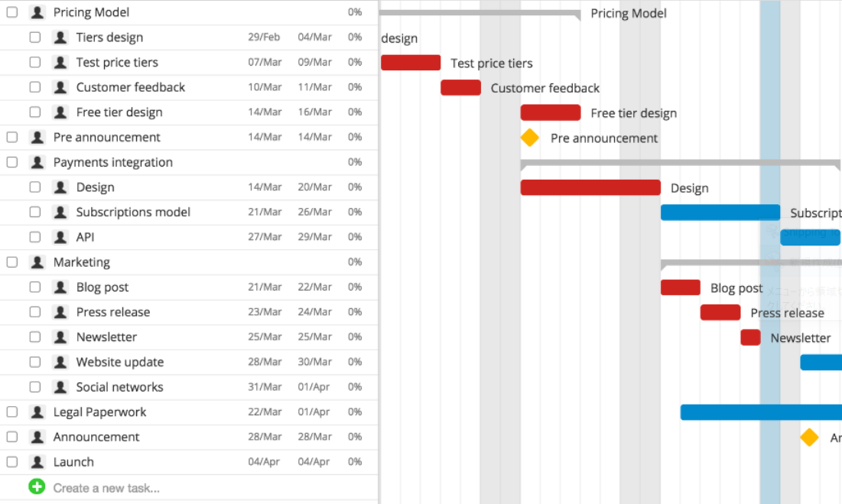Select the Announcement task row name

(x=96, y=437)
